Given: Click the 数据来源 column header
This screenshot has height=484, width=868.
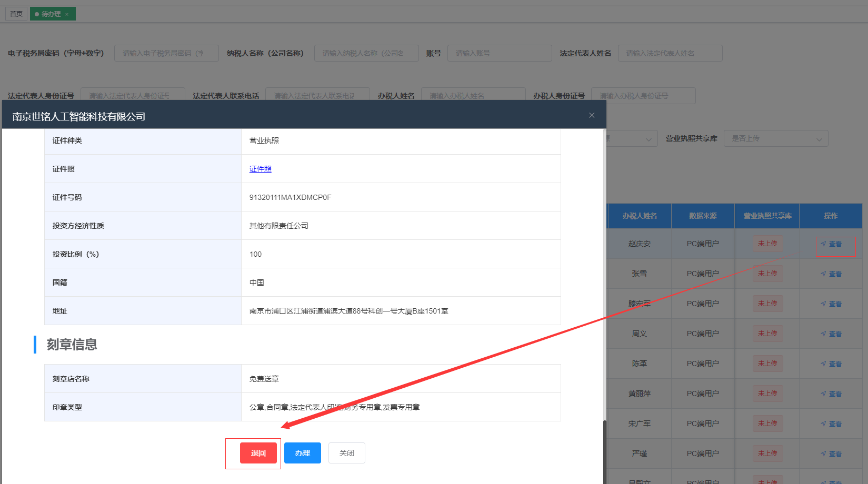Looking at the screenshot, I should (x=703, y=216).
